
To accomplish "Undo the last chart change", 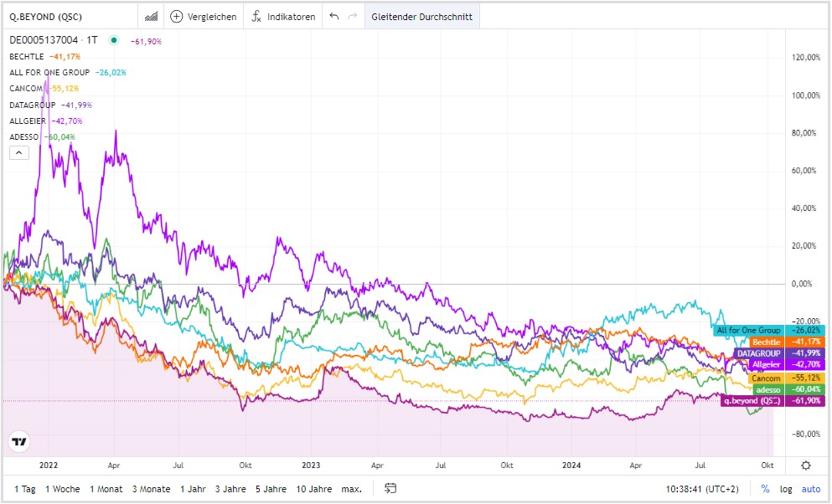I will pyautogui.click(x=334, y=16).
